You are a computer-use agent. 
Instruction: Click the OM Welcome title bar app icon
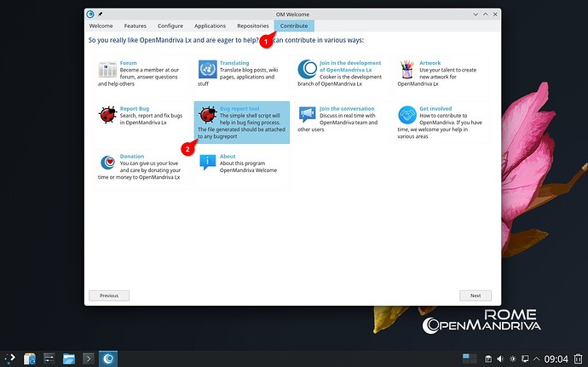90,14
